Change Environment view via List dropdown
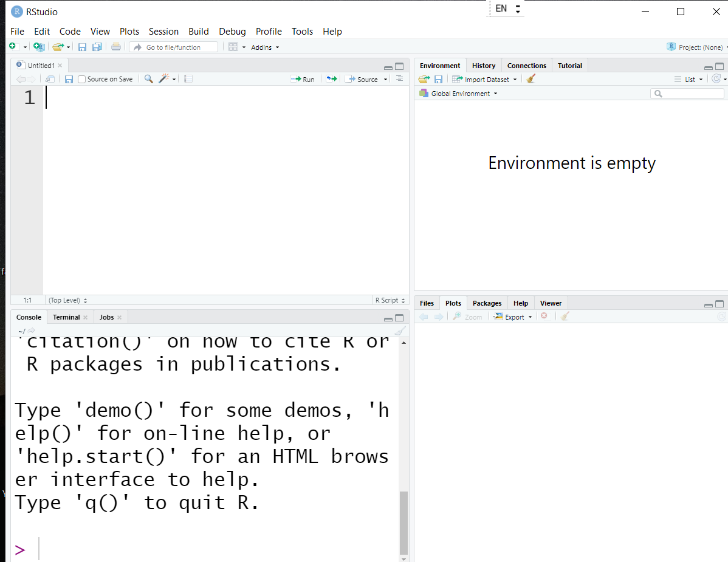Image resolution: width=728 pixels, height=562 pixels. 689,80
